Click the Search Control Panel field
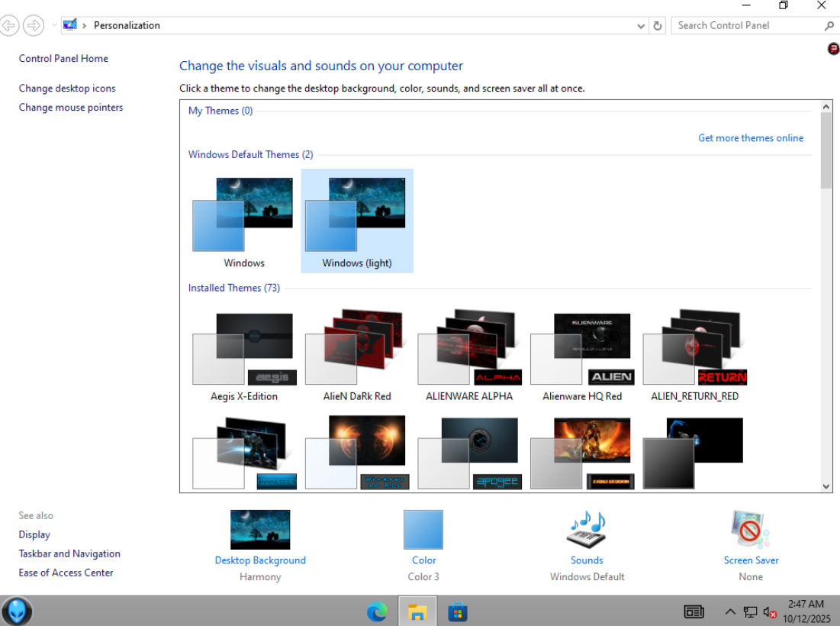 coord(748,25)
